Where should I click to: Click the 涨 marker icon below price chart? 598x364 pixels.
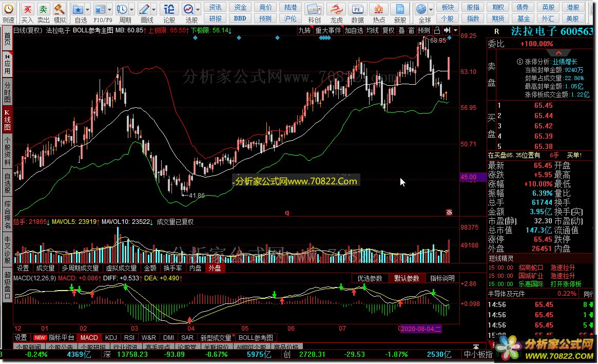point(449,213)
